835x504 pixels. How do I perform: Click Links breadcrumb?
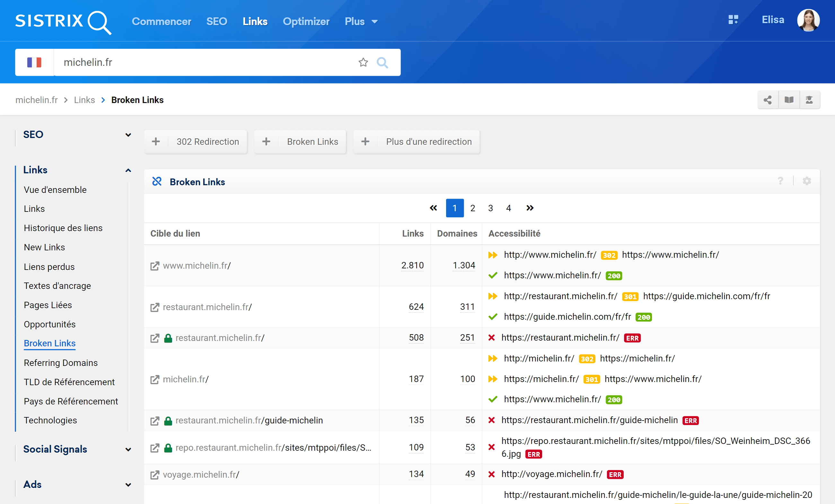(x=84, y=100)
